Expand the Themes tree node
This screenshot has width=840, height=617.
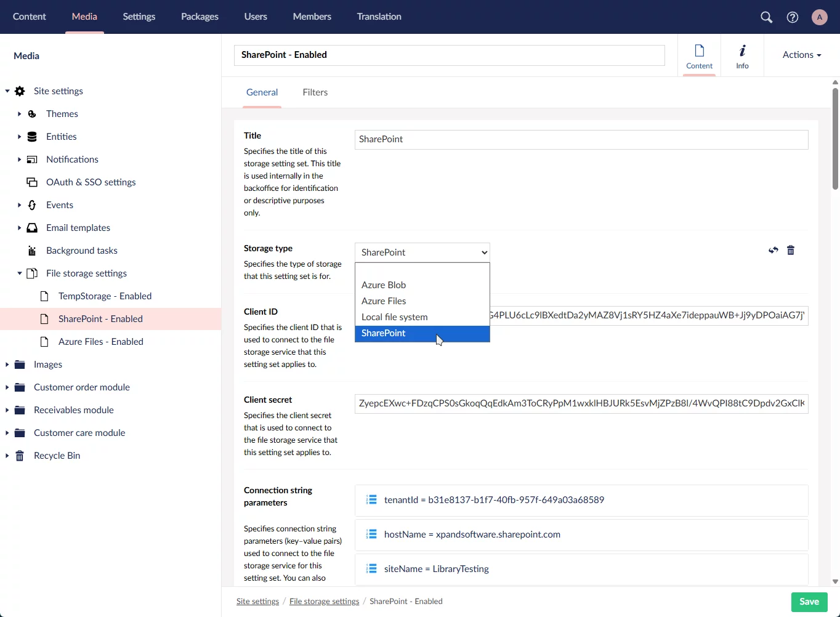point(19,114)
